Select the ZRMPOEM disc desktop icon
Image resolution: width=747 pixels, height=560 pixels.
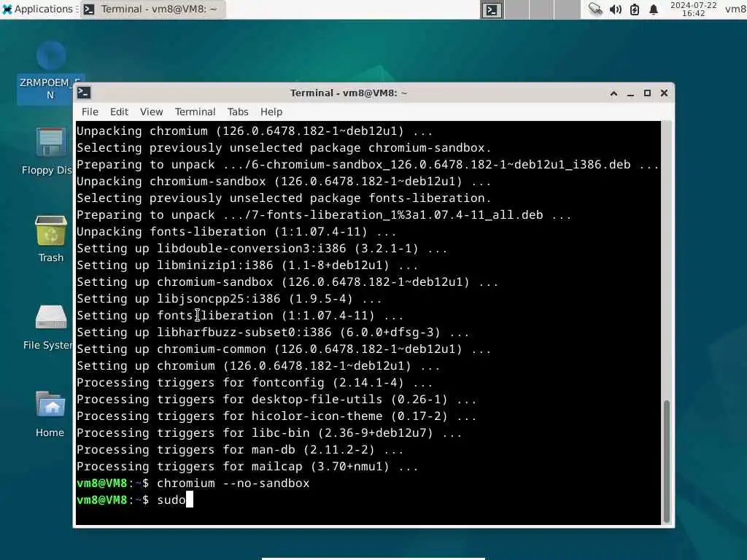click(x=50, y=71)
